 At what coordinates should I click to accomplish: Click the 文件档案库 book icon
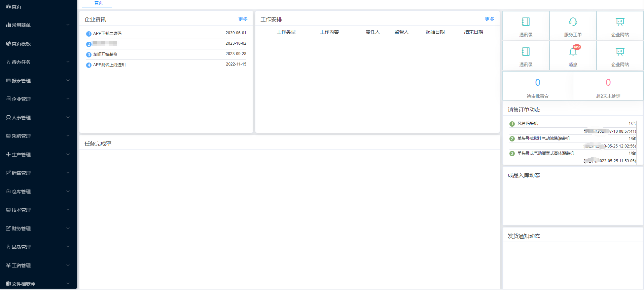8,284
